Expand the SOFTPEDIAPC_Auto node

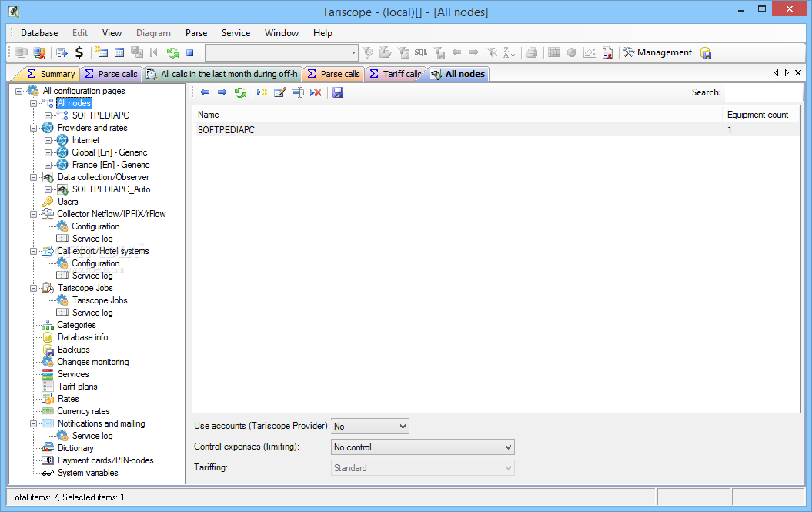(x=48, y=189)
